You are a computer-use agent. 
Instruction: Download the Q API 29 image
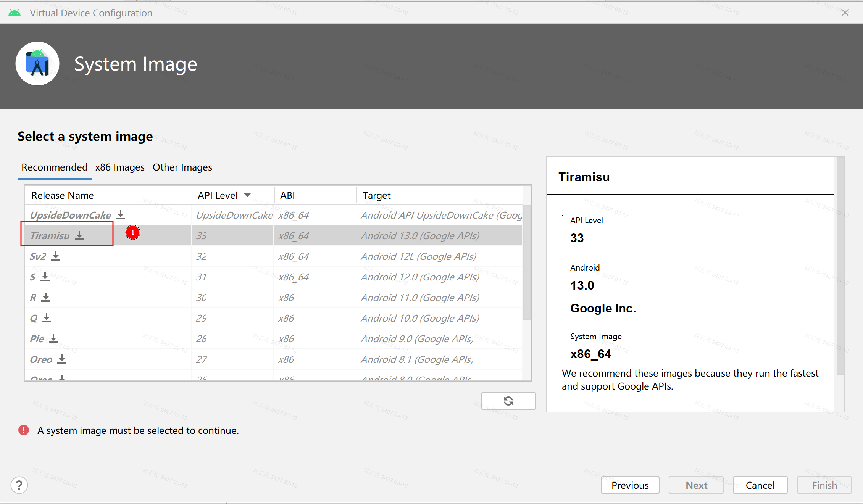[47, 318]
